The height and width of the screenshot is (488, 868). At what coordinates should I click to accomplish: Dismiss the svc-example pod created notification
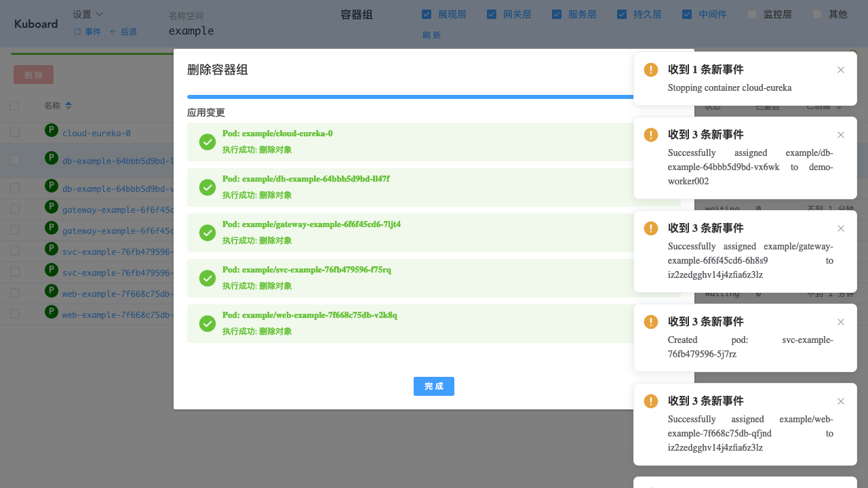[840, 322]
